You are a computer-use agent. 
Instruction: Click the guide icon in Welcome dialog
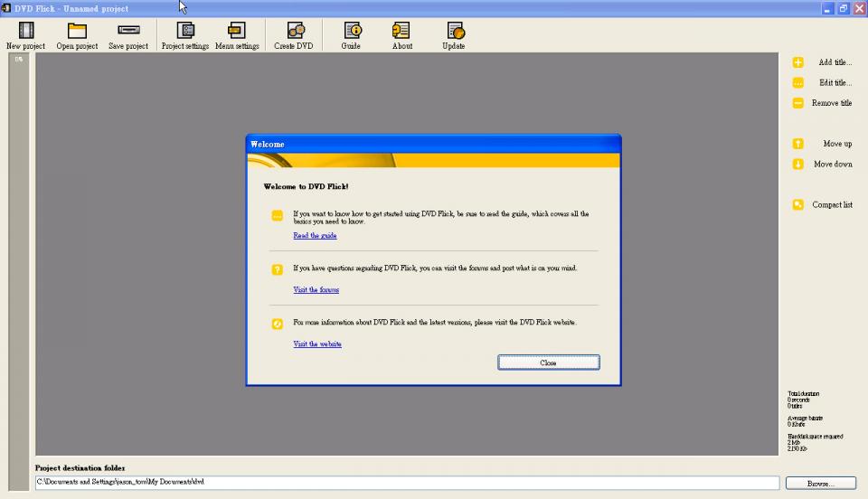(x=278, y=216)
